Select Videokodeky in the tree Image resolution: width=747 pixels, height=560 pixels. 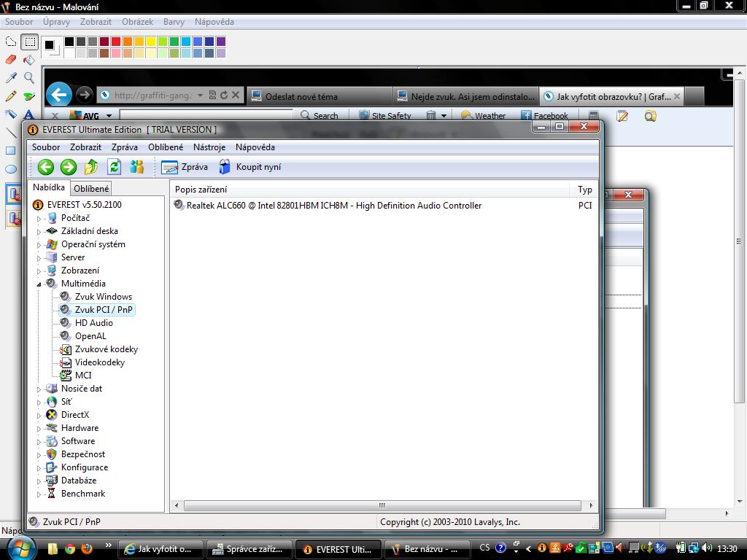pos(99,362)
